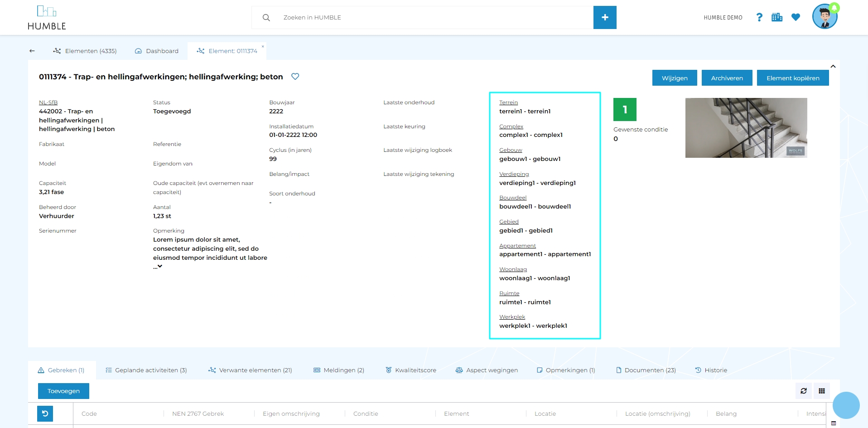Click the HUMBLE logo
Screen dimensions: 868x428
coord(47,18)
